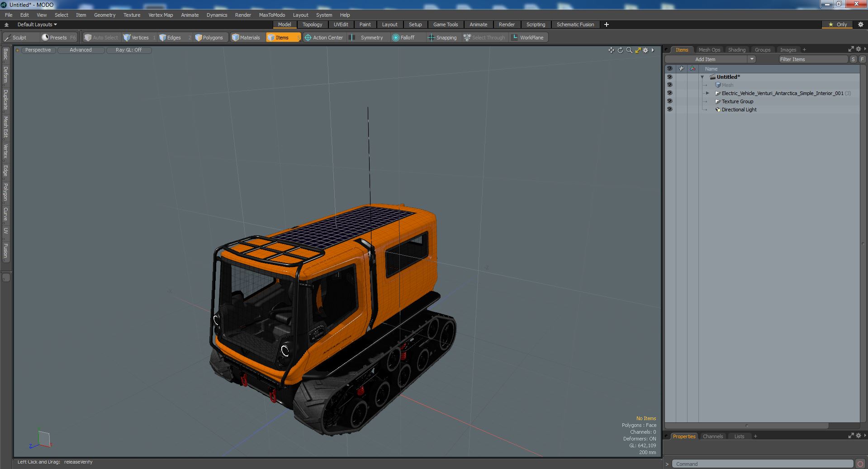
Task: Open the Advanced shading style dropdown
Action: click(x=81, y=50)
